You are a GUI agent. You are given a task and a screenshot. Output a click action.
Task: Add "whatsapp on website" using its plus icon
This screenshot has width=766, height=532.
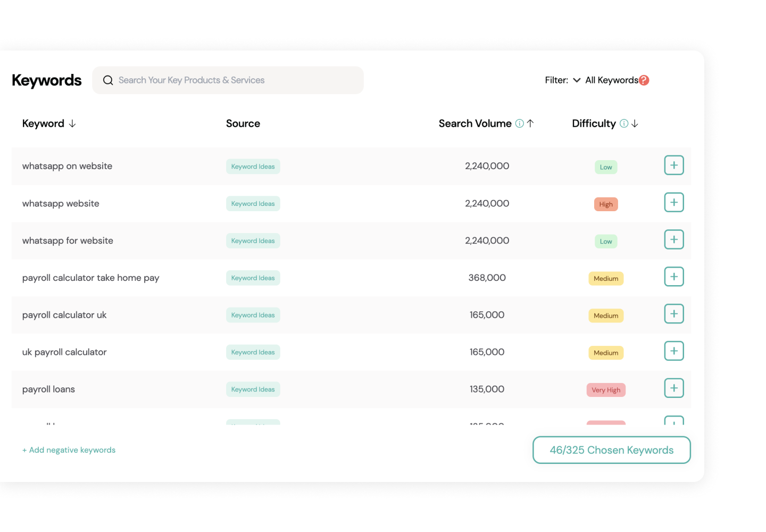click(x=674, y=165)
